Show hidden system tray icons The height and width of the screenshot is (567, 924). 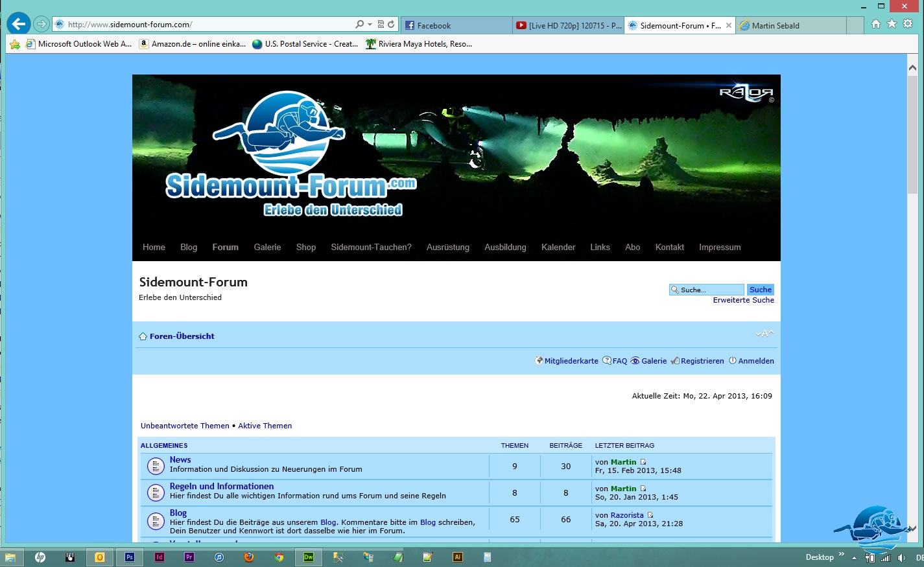(854, 558)
